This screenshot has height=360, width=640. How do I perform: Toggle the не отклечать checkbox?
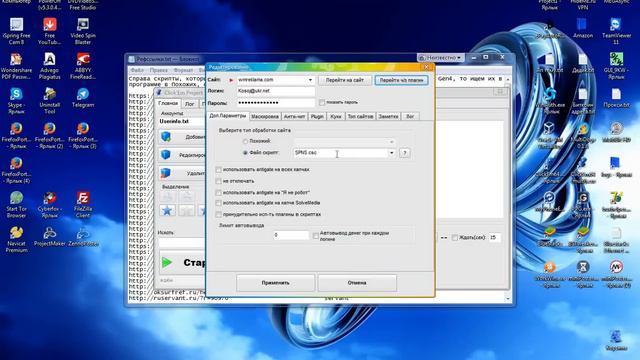(218, 181)
